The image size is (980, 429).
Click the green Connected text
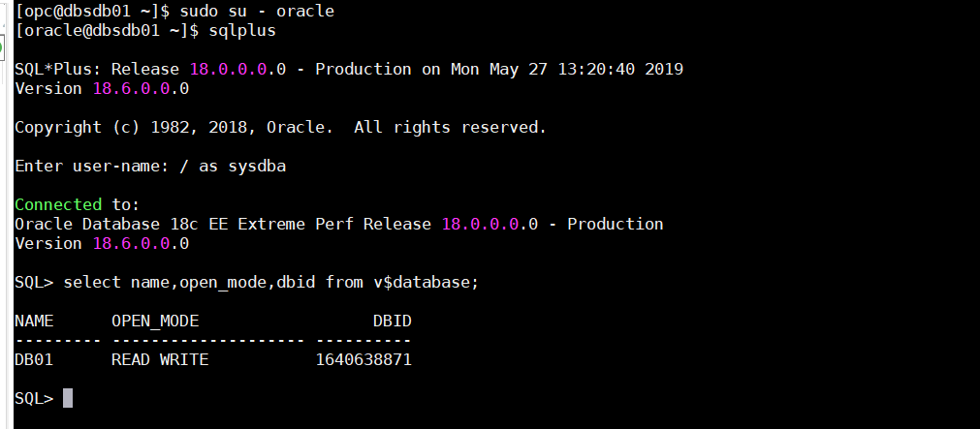(x=58, y=204)
